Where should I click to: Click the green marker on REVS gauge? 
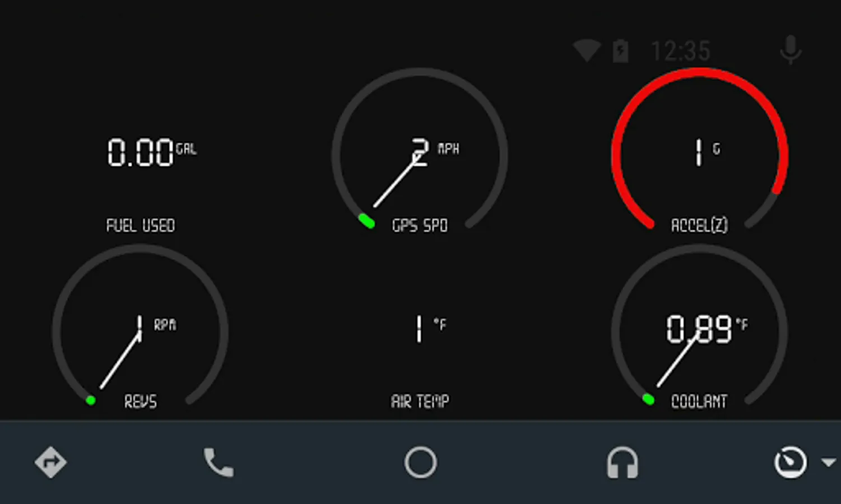91,400
